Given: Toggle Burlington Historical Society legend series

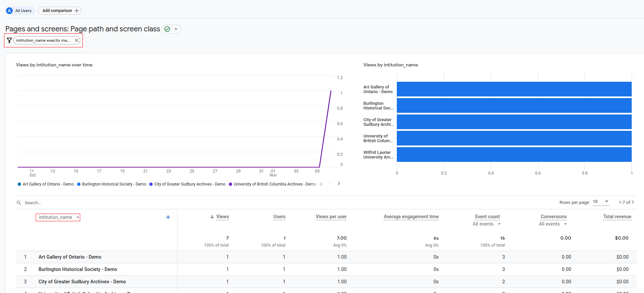Looking at the screenshot, I should (x=112, y=184).
